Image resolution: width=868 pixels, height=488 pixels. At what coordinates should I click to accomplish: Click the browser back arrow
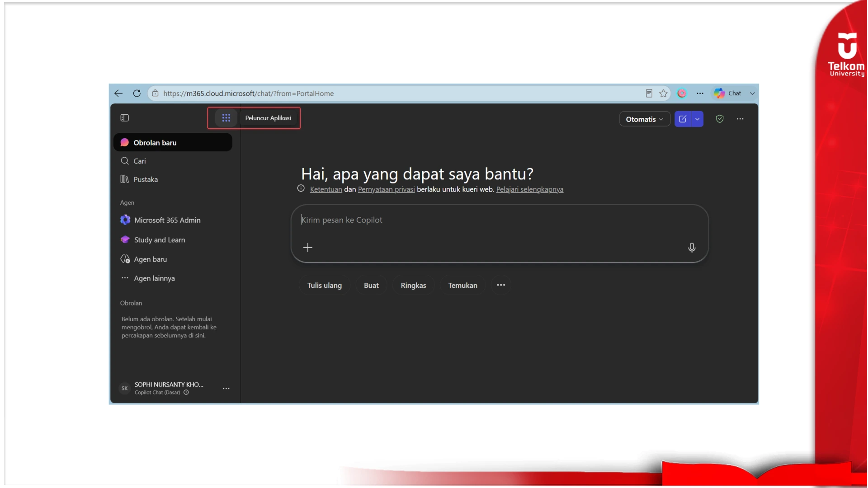click(118, 94)
